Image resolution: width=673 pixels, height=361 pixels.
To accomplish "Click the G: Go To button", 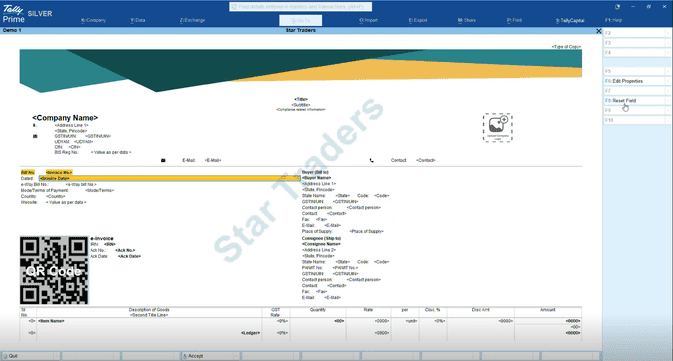I will tap(300, 20).
